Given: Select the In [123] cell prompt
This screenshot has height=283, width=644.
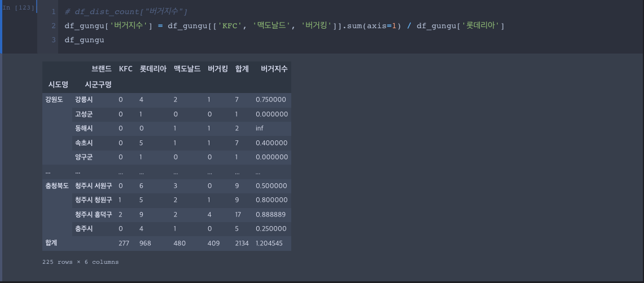Looking at the screenshot, I should (x=19, y=7).
